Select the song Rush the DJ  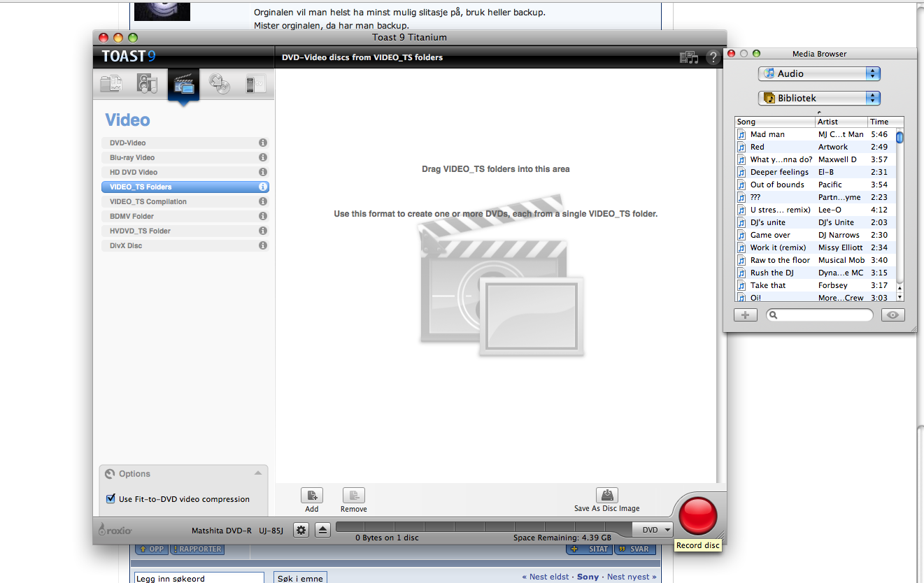(816, 273)
